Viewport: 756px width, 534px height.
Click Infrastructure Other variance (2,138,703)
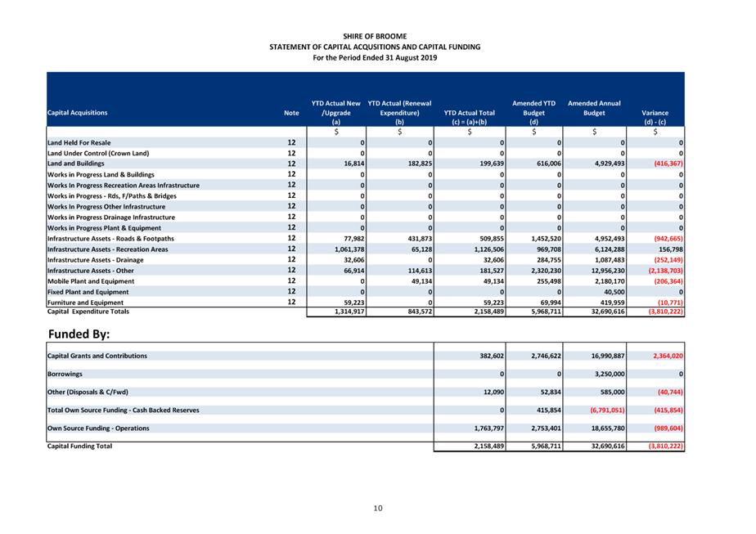(666, 271)
